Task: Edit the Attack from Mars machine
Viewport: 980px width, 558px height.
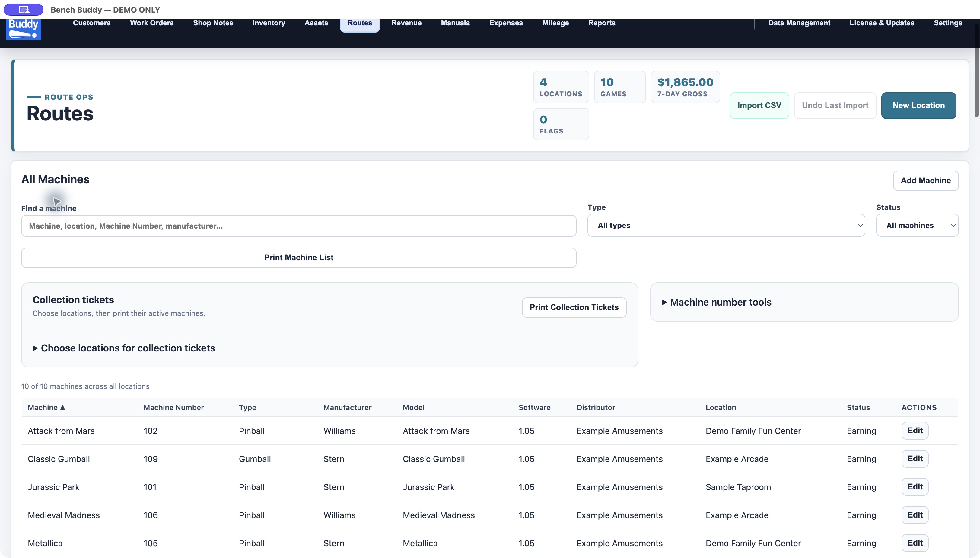Action: 915,431
